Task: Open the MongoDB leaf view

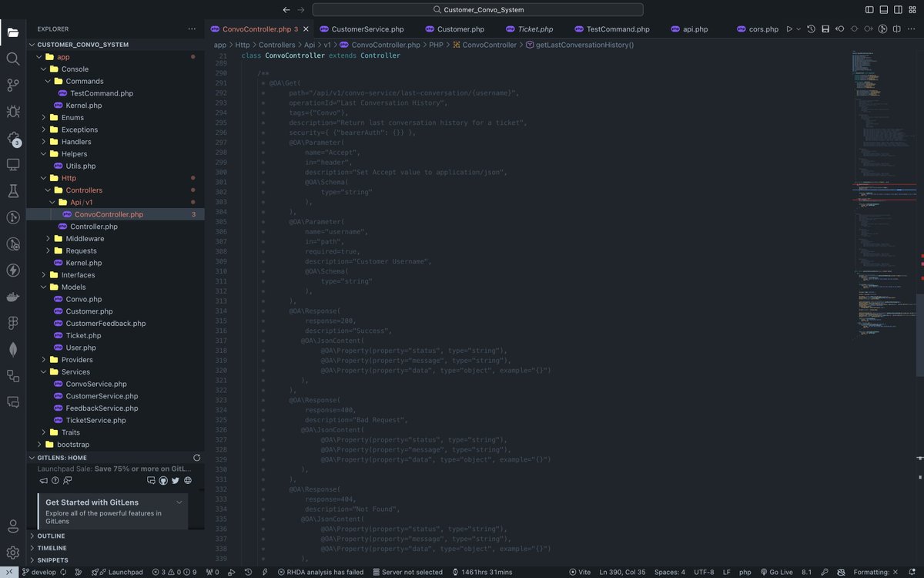Action: click(x=12, y=349)
